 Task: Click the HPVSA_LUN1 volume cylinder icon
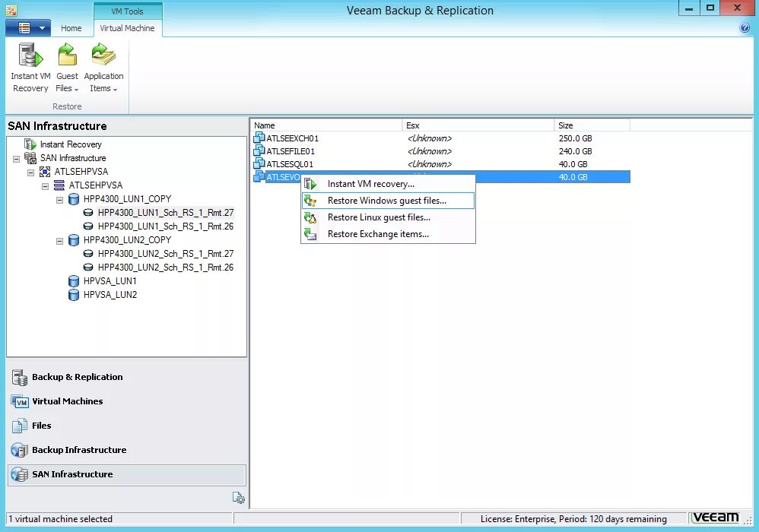click(x=74, y=281)
